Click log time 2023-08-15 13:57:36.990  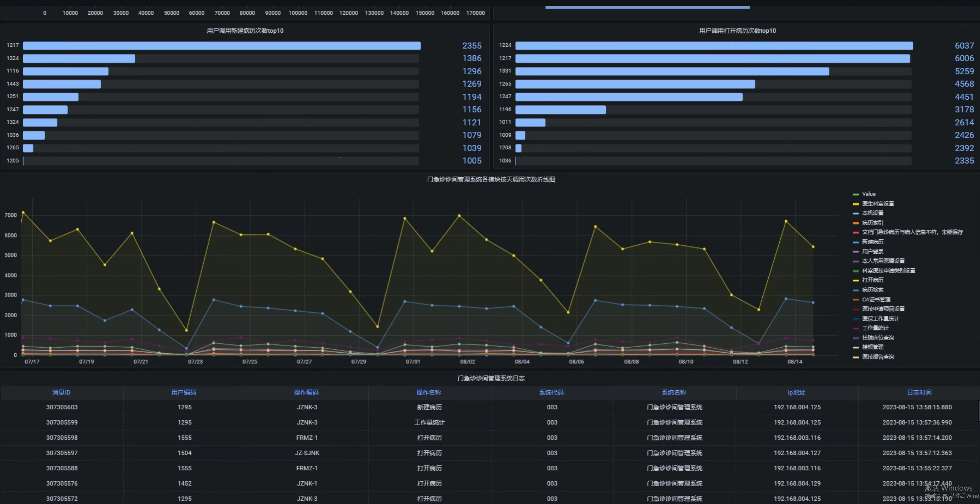point(917,423)
